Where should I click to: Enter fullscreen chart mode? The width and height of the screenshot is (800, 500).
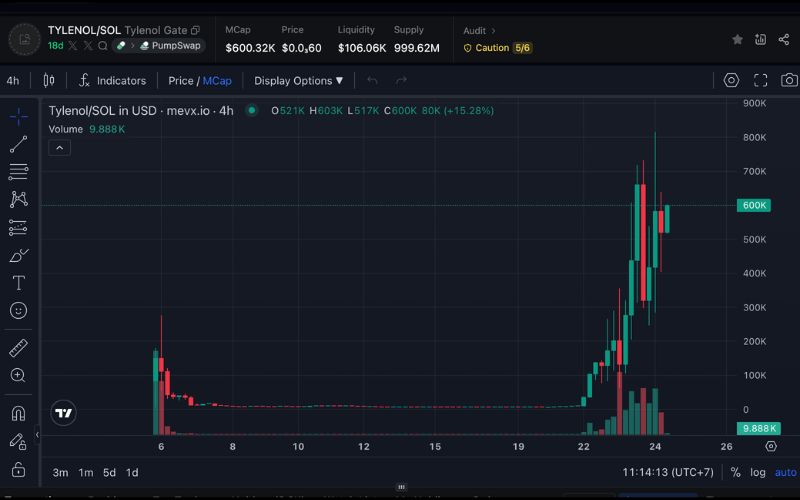(760, 80)
